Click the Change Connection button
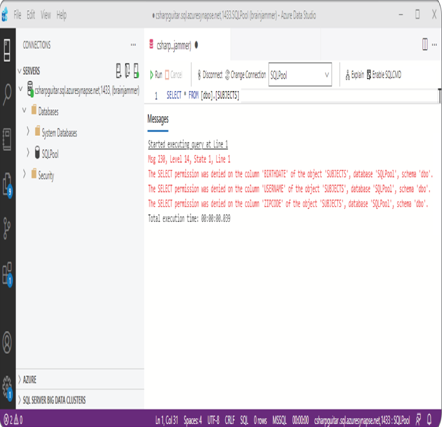The height and width of the screenshot is (427, 442). pyautogui.click(x=245, y=74)
